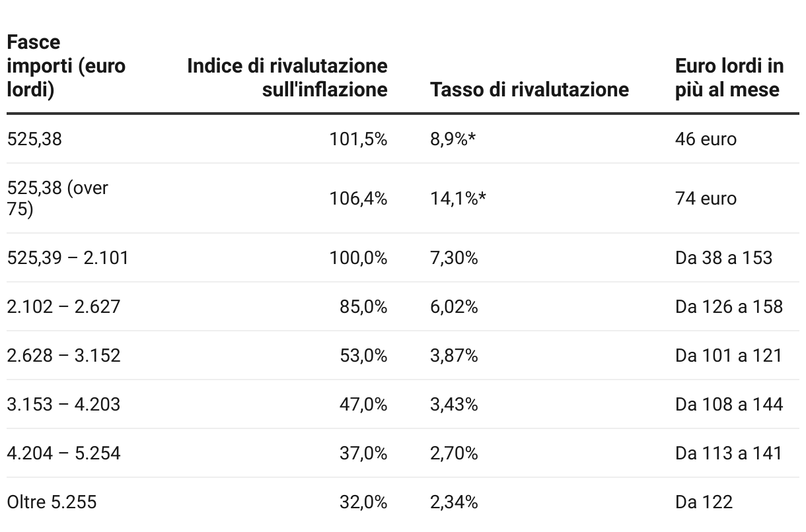This screenshot has height=532, width=806.
Task: Select the 14,1%* rate cell
Action: [458, 198]
